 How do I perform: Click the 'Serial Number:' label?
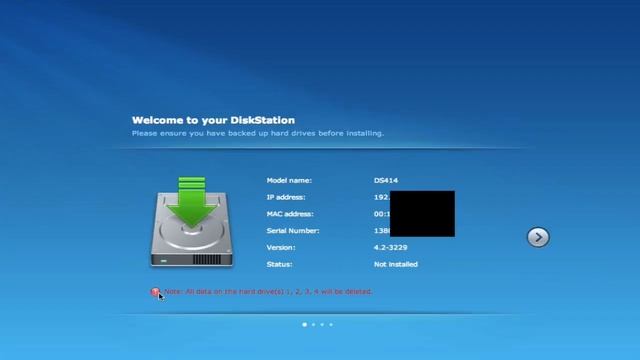point(293,231)
